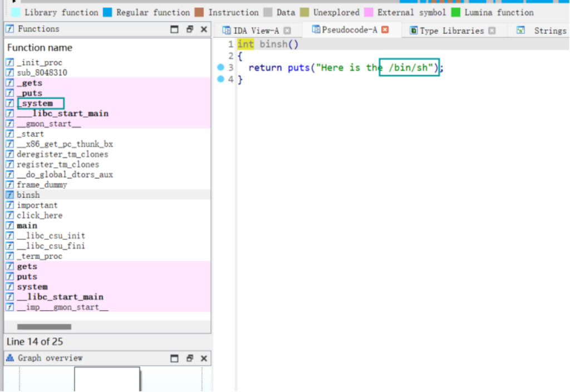Close the Pseudocode-A tab

point(385,30)
